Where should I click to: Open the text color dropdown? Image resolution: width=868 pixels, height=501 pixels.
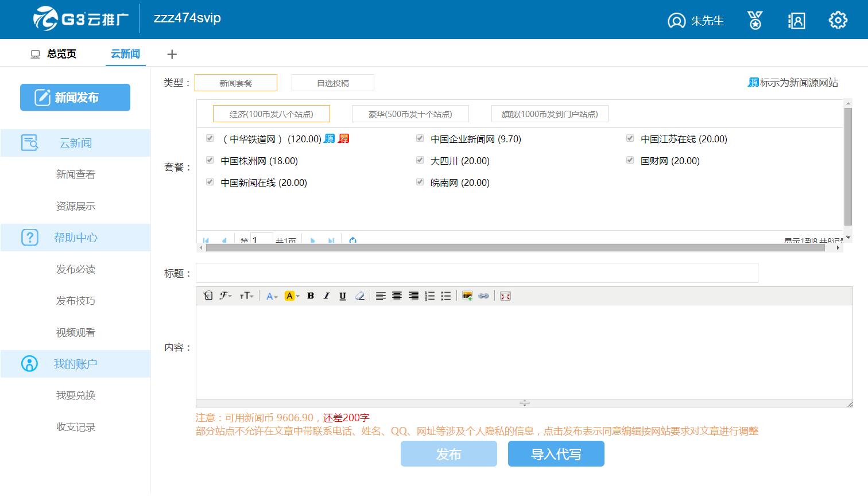(x=272, y=296)
